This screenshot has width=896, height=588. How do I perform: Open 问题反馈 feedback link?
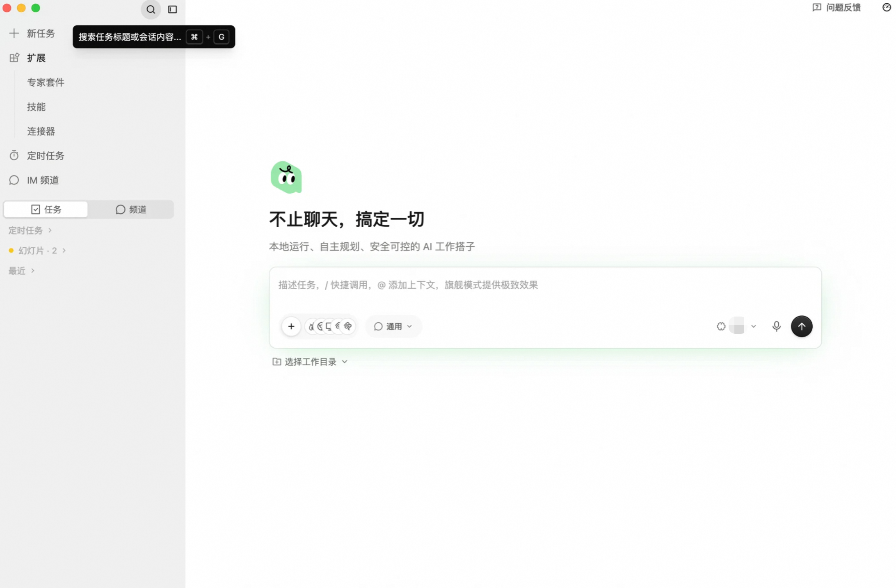837,7
